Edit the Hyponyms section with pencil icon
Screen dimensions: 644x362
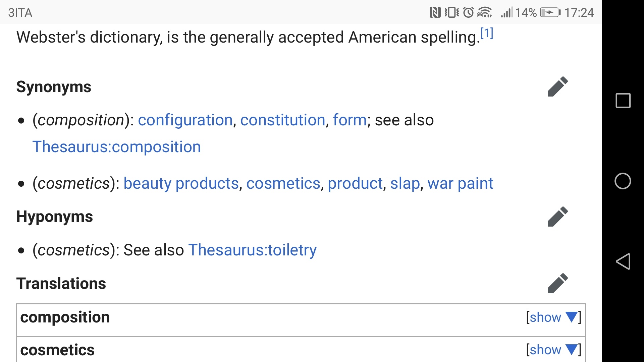(x=557, y=217)
